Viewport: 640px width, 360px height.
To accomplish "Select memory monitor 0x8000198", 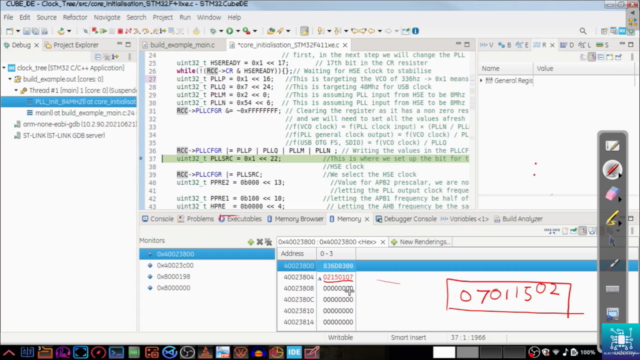I will (173, 277).
